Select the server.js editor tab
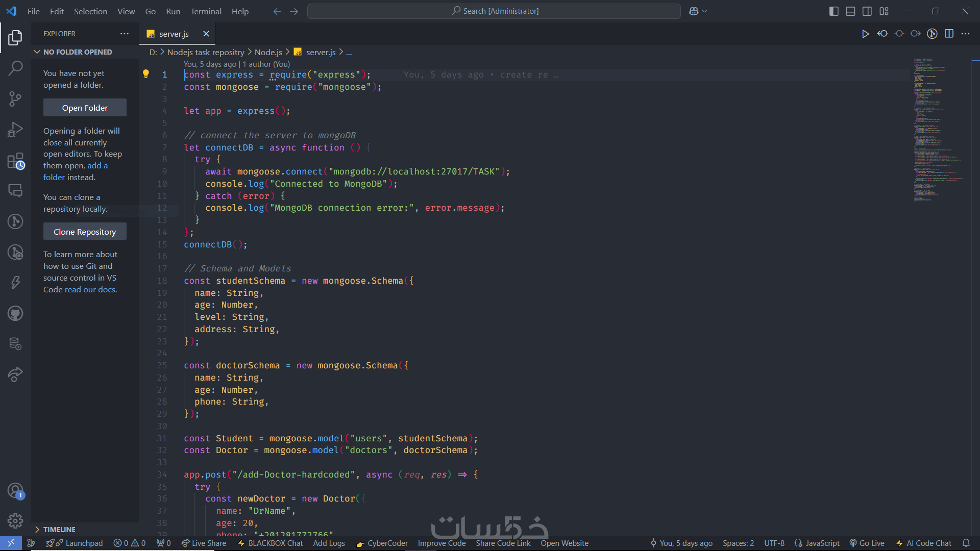The image size is (980, 551). click(x=174, y=34)
